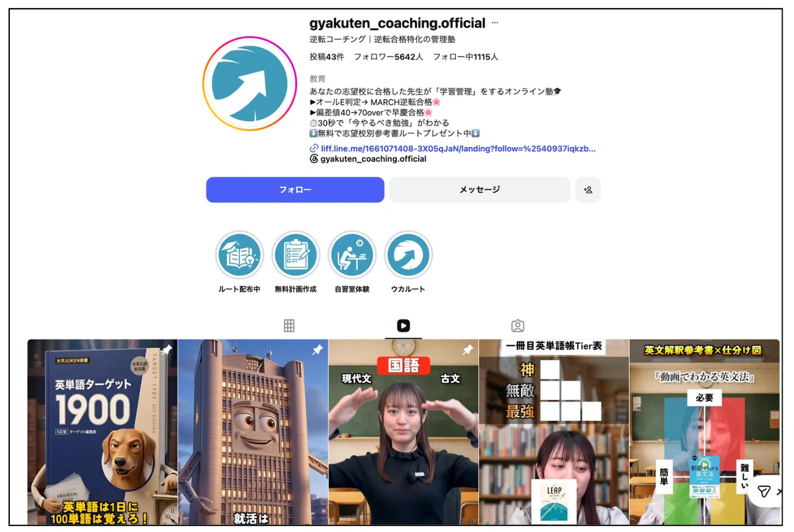
Task: Click the 投稿43件 count
Action: [327, 57]
